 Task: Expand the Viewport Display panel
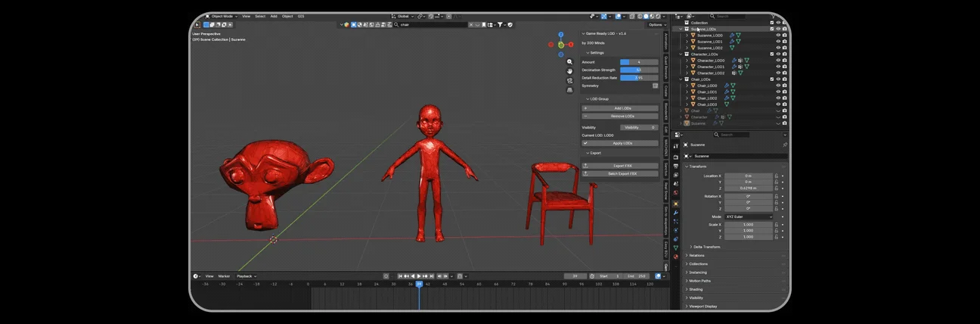(702, 306)
